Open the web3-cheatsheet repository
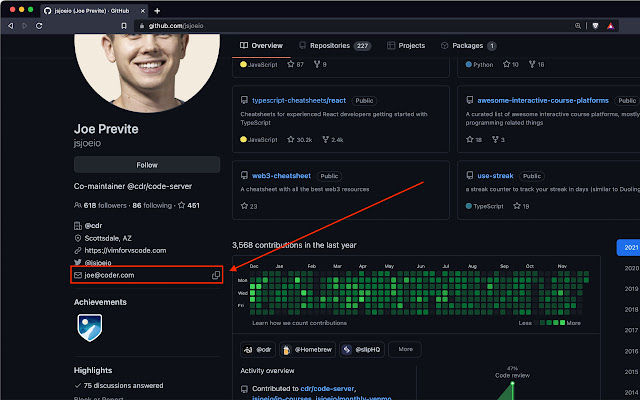The height and width of the screenshot is (400, 640). point(281,176)
